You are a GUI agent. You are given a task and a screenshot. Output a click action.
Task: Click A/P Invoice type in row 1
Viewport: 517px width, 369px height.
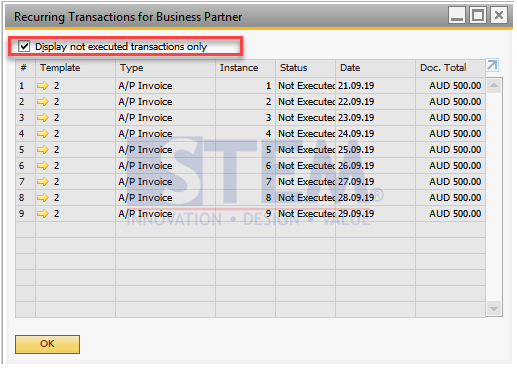[165, 86]
